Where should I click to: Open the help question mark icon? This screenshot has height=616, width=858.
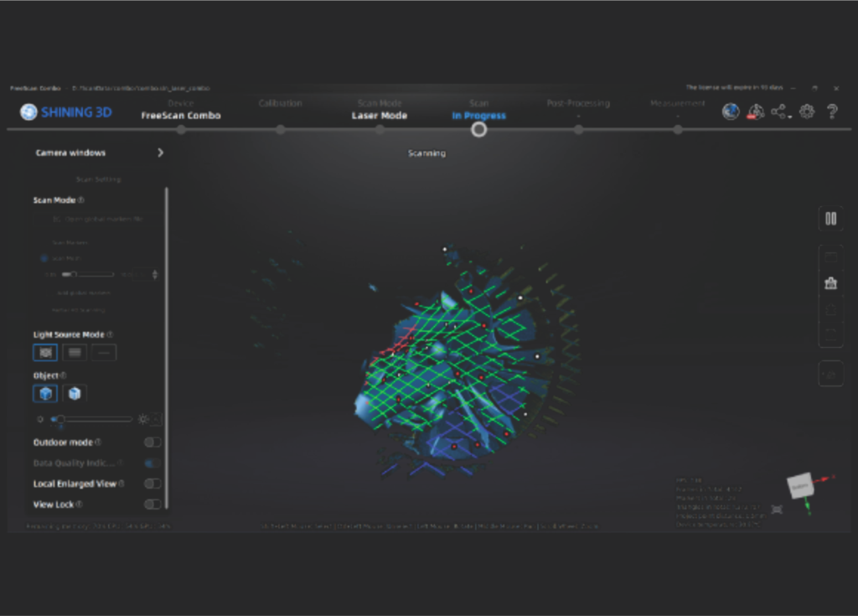click(832, 111)
